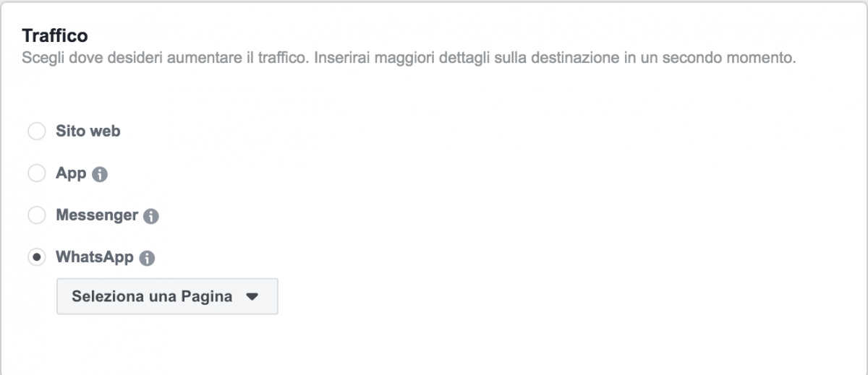Show the Messenger info tooltip icon

pos(151,216)
